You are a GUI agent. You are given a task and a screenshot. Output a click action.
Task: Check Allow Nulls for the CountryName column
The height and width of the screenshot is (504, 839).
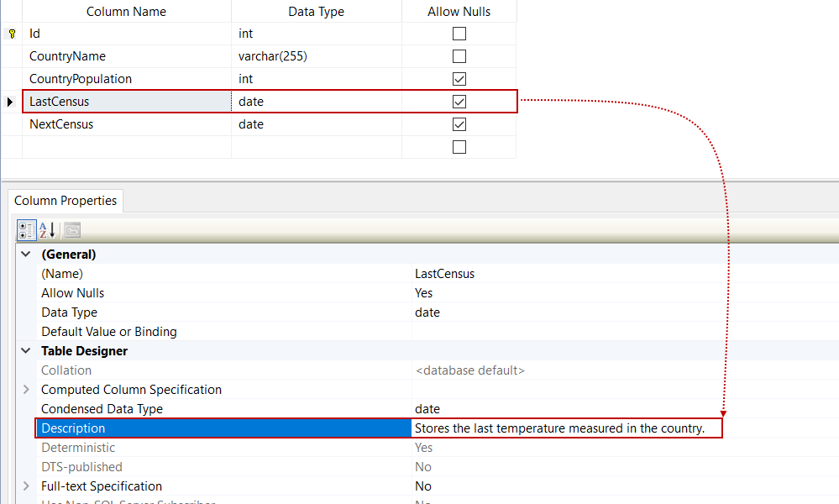tap(459, 55)
